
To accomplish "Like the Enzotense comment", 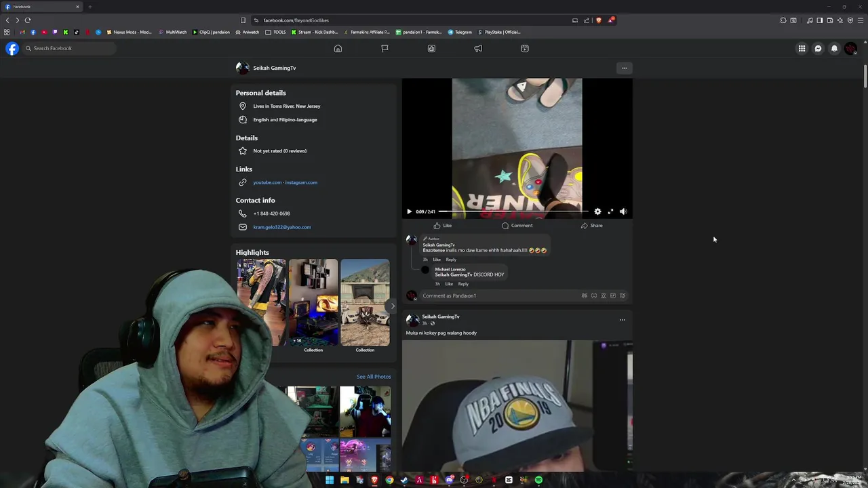I will pos(437,260).
